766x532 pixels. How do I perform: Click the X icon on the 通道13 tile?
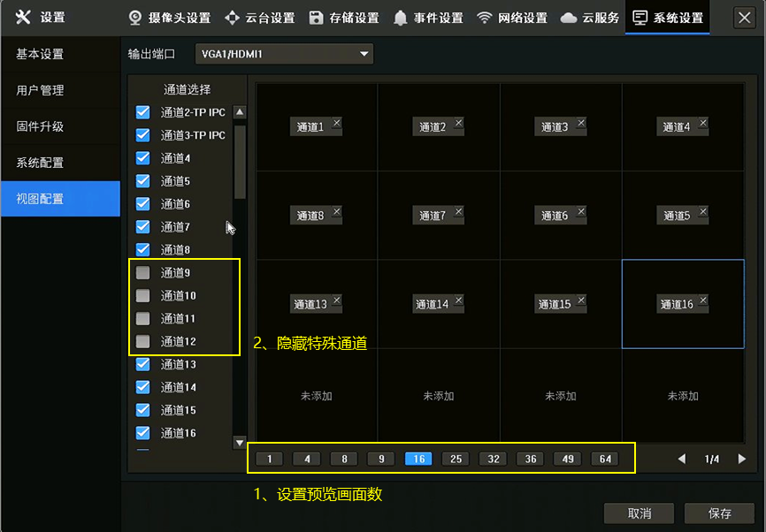[336, 300]
